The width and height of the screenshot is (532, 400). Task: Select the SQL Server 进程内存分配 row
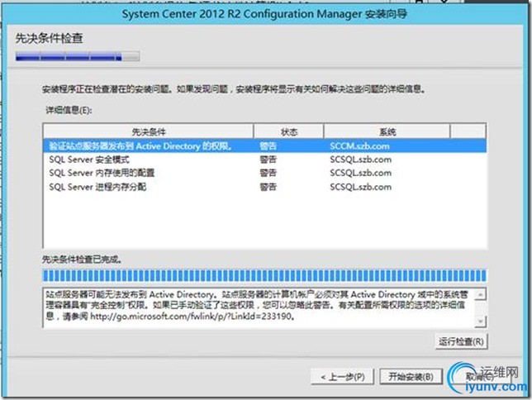264,187
